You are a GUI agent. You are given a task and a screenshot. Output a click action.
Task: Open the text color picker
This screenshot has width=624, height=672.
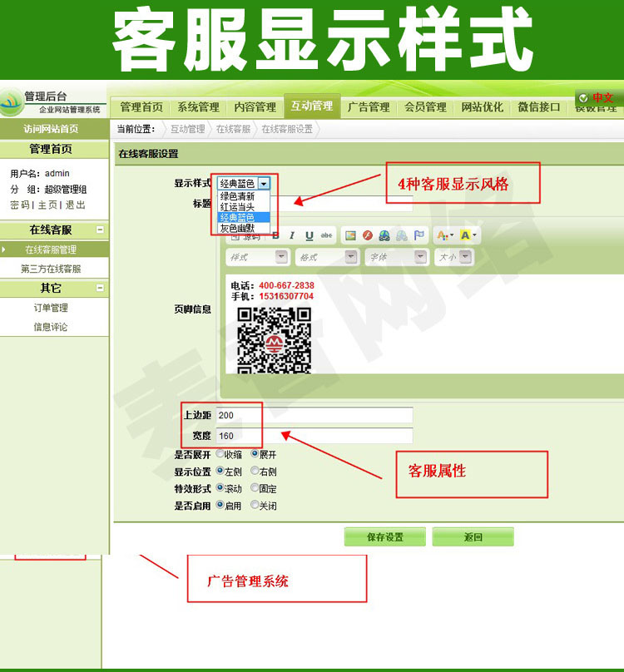(x=445, y=235)
